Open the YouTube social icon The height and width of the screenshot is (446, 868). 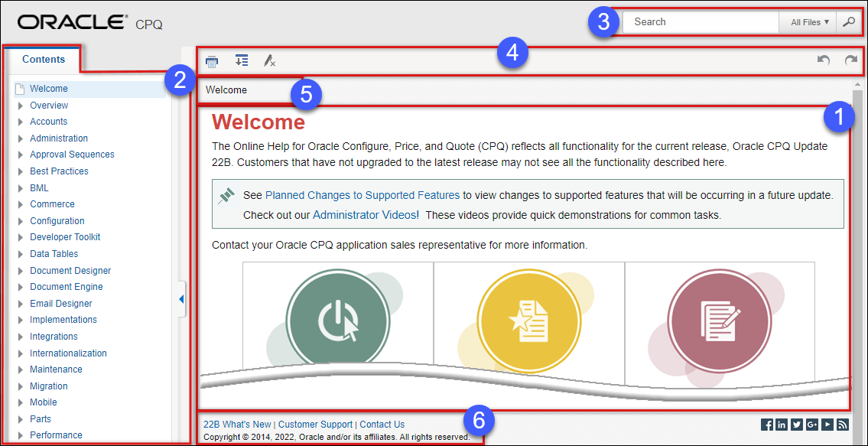(827, 425)
